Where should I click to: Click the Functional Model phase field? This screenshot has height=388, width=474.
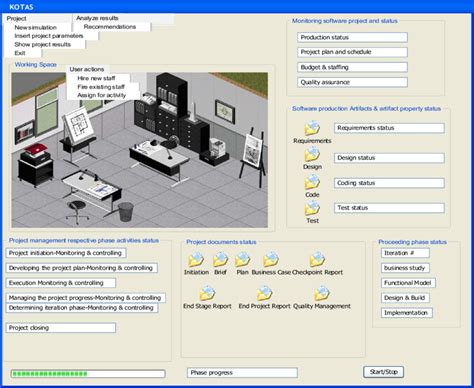click(408, 283)
